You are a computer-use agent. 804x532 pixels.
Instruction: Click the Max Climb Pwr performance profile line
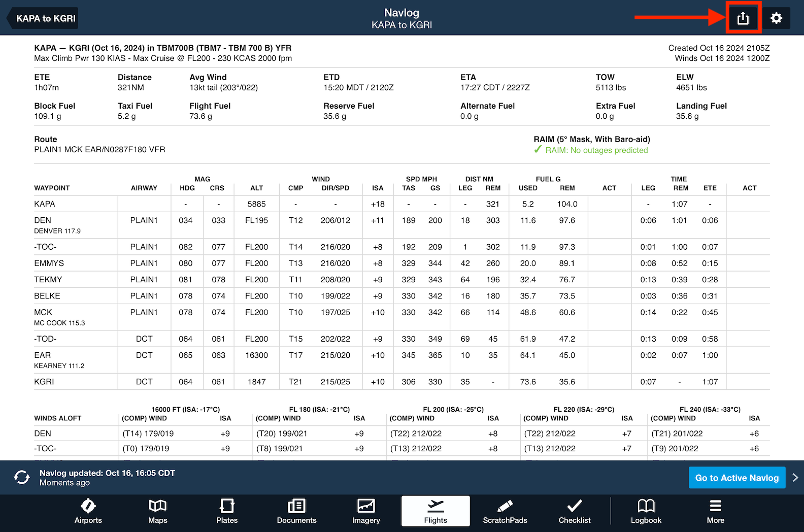(163, 58)
